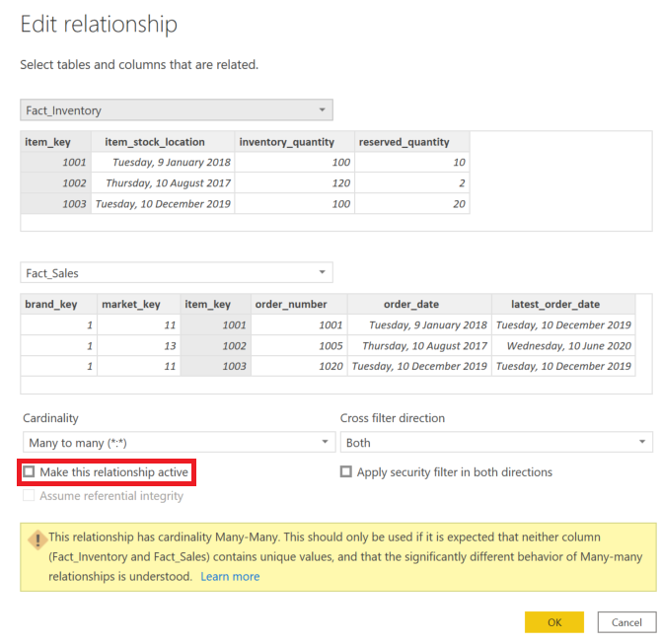Click order_number value 1005
Screen dimensions: 660x644
(299, 345)
